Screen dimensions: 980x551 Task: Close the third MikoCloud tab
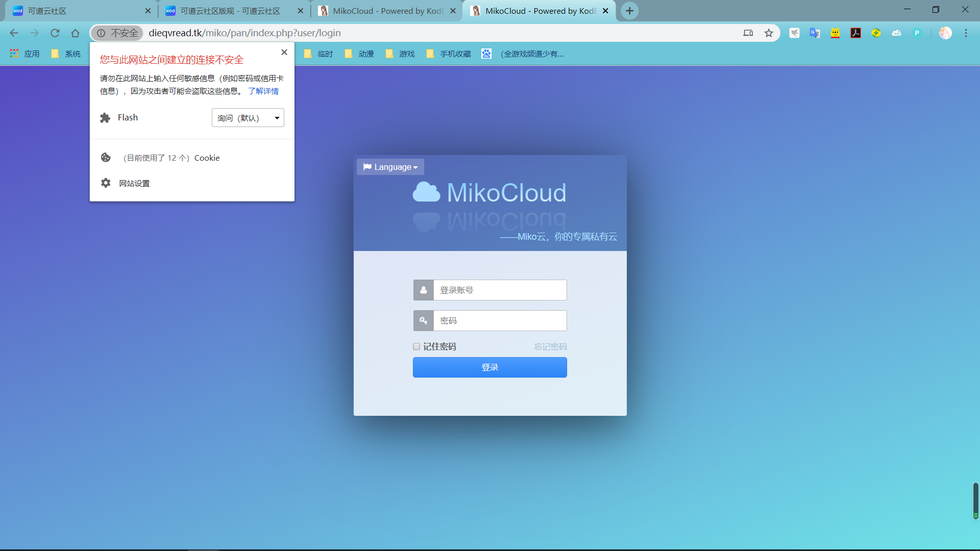tap(453, 11)
